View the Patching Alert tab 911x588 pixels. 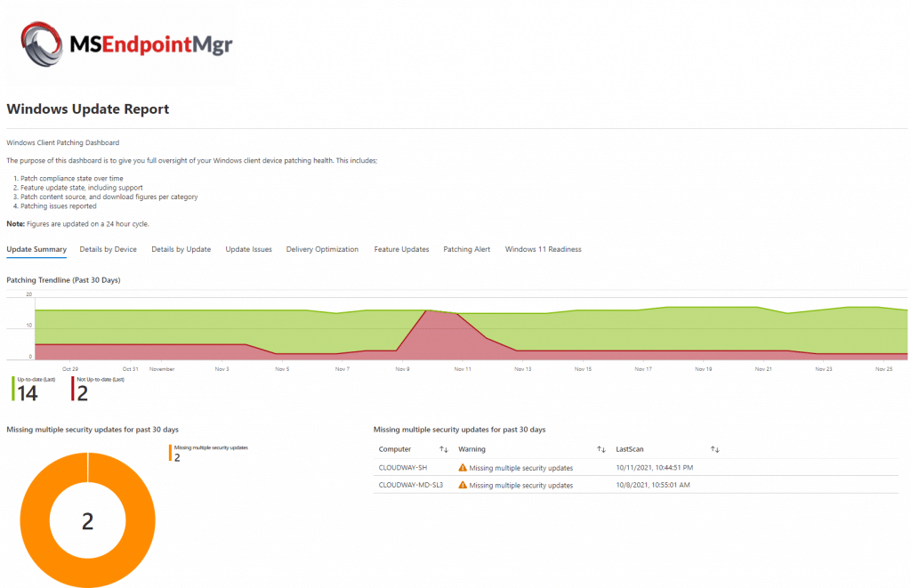click(x=466, y=249)
